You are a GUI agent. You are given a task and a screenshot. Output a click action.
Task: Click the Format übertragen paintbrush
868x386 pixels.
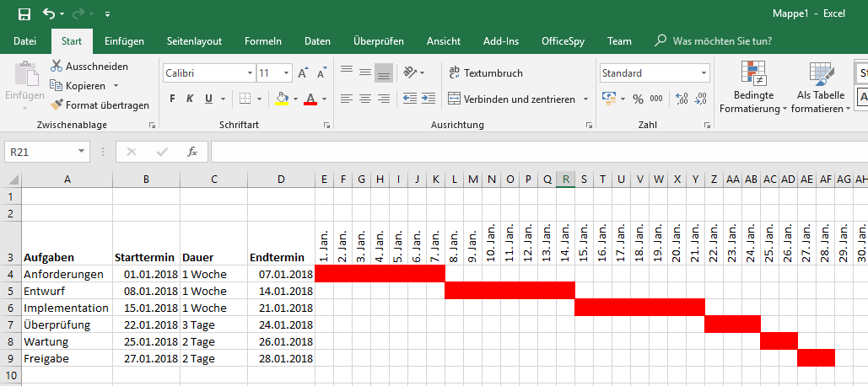57,105
